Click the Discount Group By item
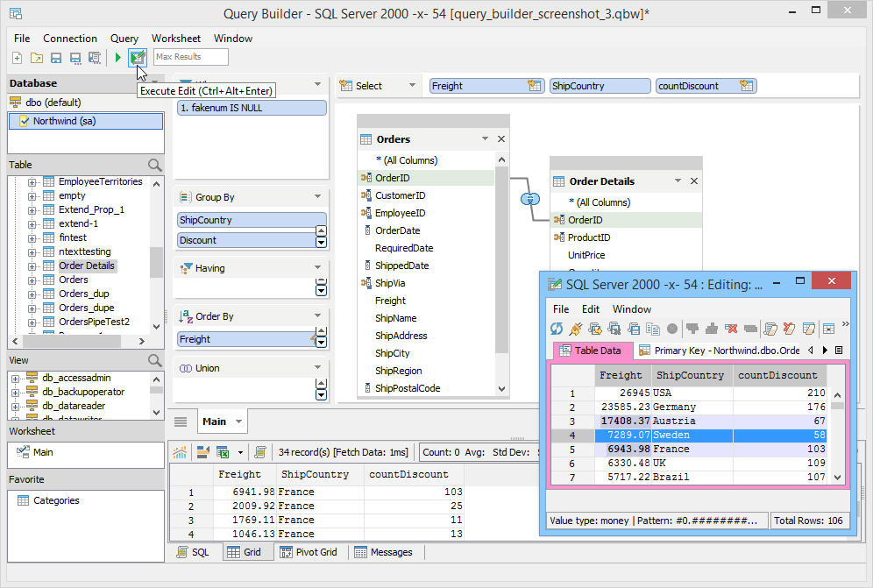This screenshot has height=588, width=873. click(x=246, y=240)
